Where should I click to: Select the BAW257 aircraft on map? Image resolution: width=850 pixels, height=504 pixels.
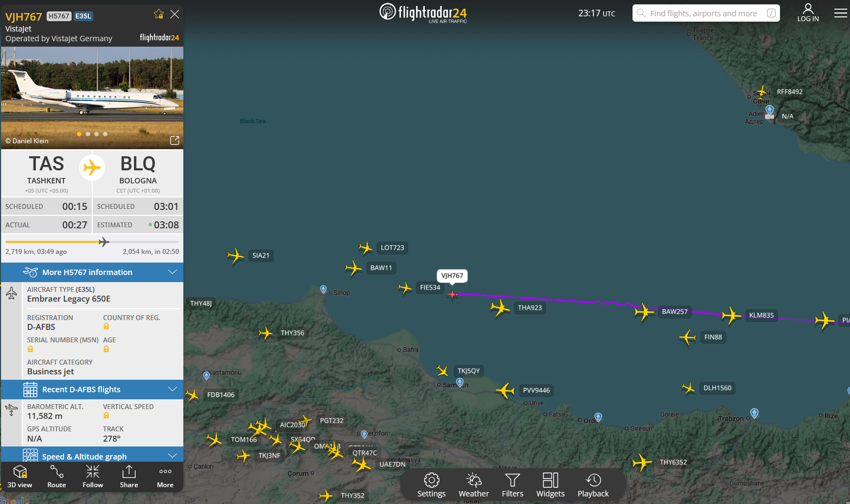click(644, 312)
